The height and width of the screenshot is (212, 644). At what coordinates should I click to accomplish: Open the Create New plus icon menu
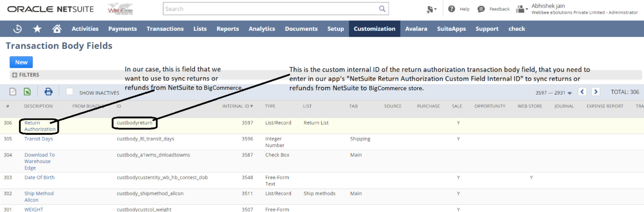click(431, 9)
